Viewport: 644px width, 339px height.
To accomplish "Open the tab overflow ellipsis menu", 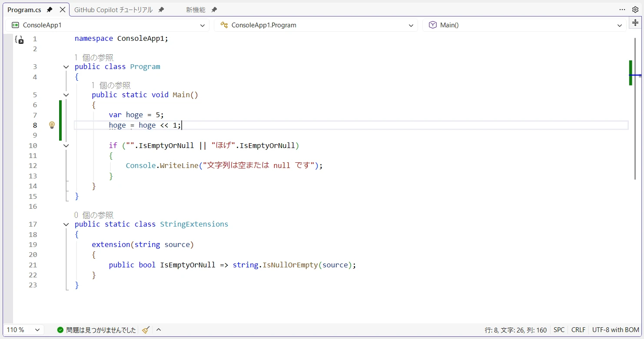I will pos(622,10).
